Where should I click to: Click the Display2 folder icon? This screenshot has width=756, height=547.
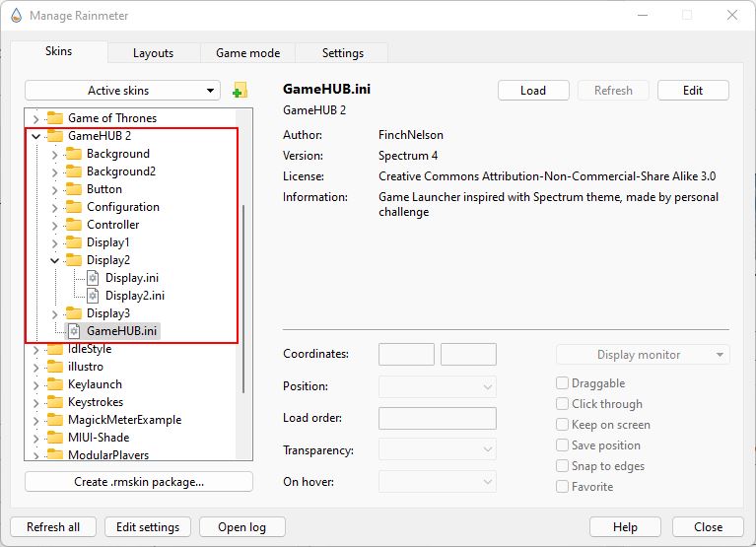tap(74, 260)
